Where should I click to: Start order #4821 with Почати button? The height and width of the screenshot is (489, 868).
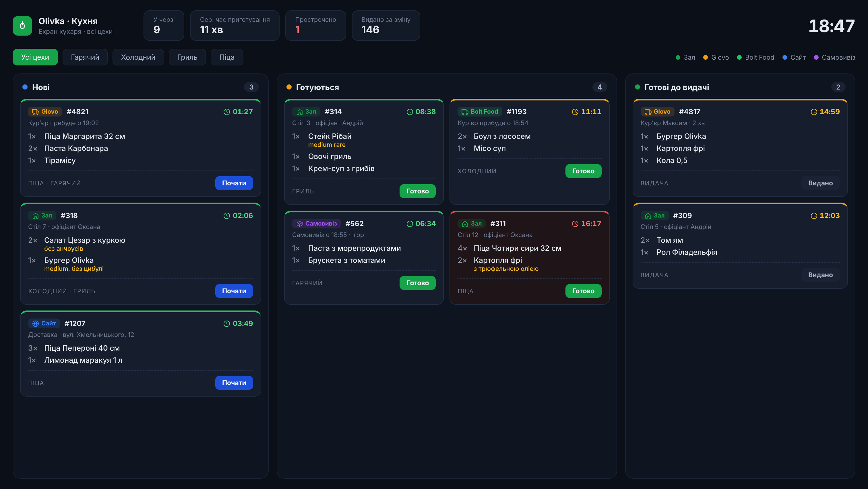pos(234,183)
